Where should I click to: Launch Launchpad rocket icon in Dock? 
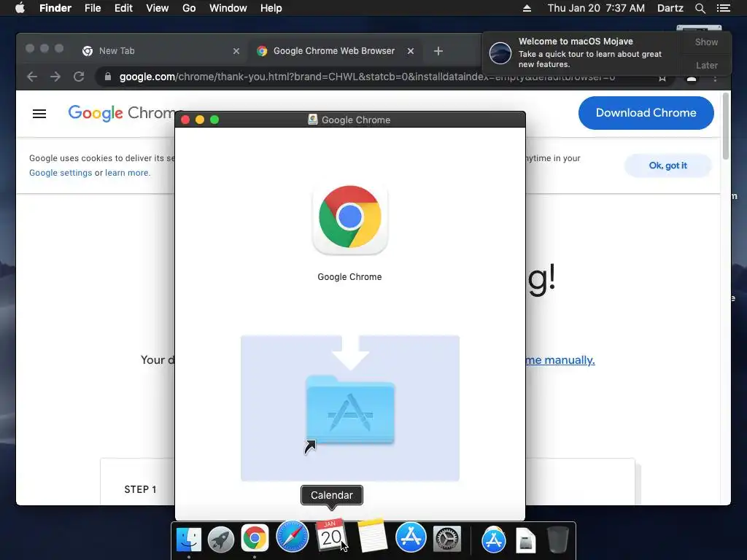221,539
